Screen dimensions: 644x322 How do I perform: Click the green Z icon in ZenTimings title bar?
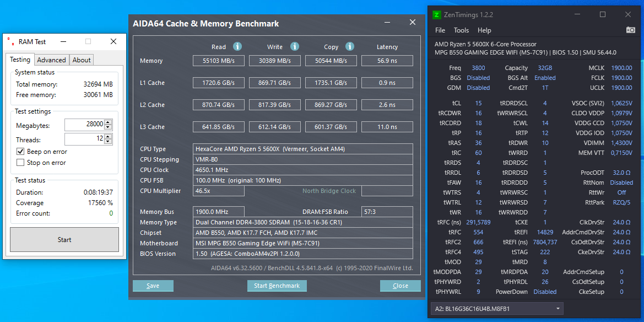pos(437,14)
